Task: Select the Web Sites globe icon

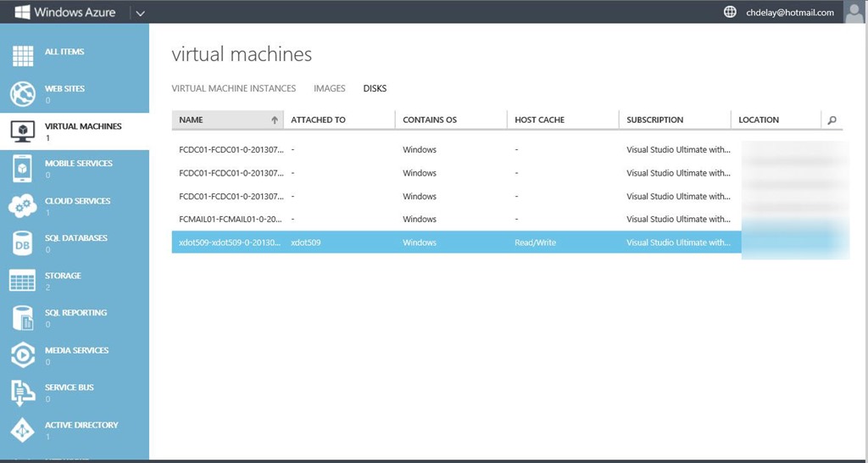Action: (x=23, y=93)
